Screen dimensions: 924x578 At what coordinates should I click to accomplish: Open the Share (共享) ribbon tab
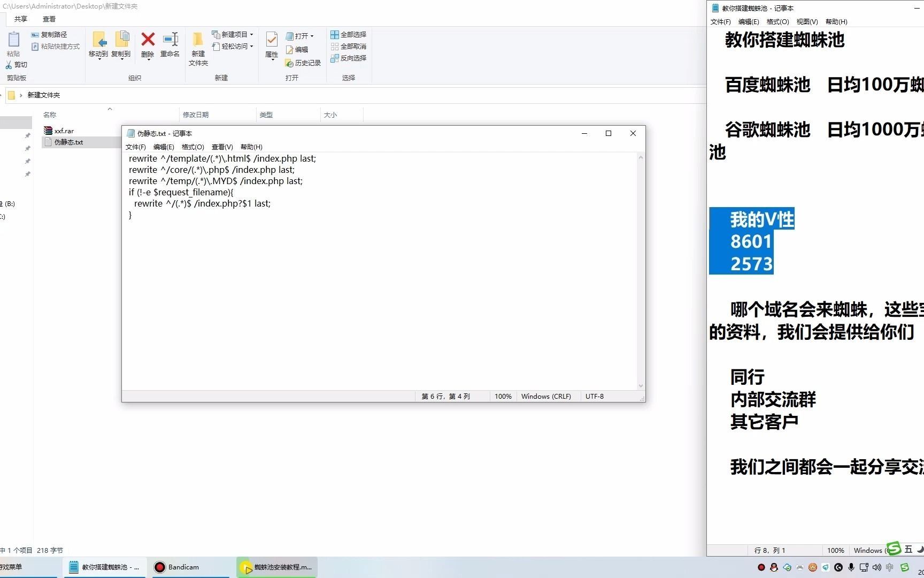click(21, 19)
